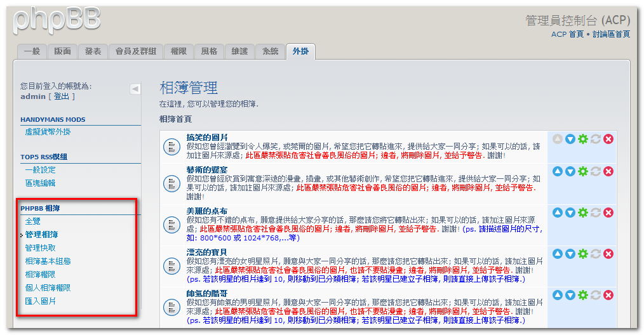This screenshot has width=644, height=335.
Task: Click the green gear for 漂亮的寶貝 album
Action: (583, 254)
